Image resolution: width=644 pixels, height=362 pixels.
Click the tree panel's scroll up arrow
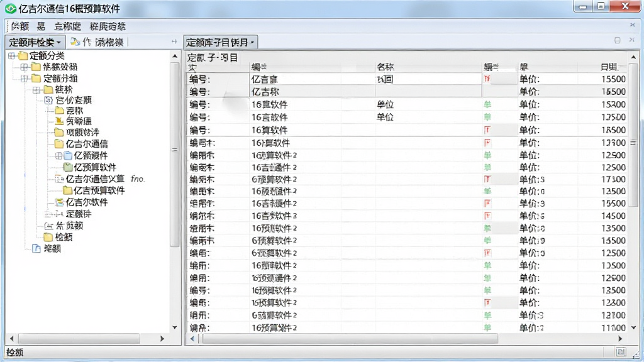(175, 56)
